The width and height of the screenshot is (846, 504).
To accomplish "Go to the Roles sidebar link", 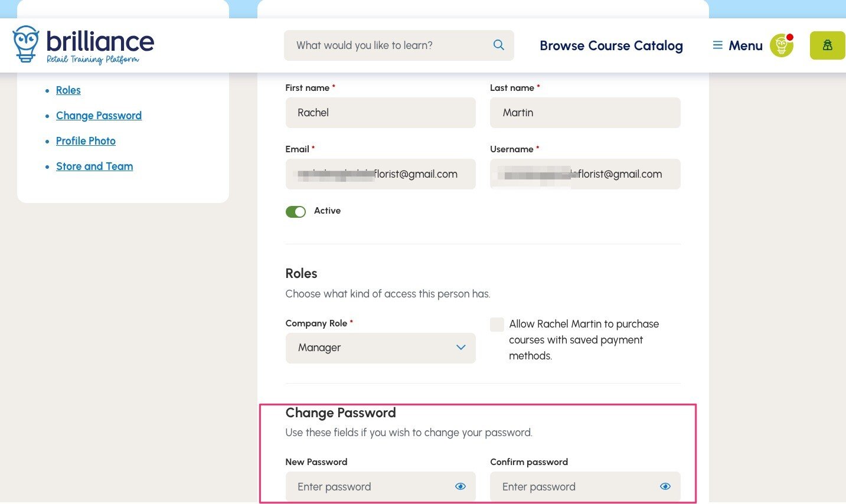I will click(68, 90).
